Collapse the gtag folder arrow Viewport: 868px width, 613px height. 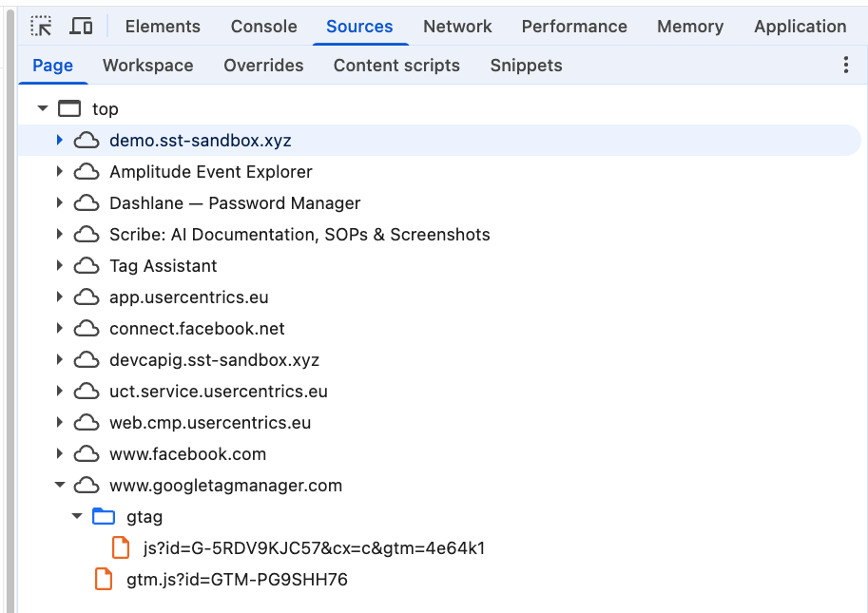point(77,516)
